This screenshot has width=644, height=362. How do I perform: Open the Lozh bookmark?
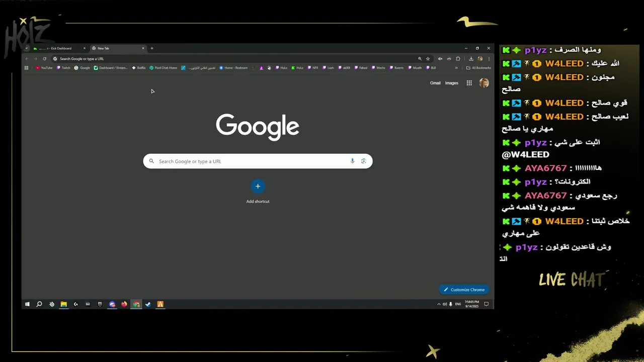point(329,68)
